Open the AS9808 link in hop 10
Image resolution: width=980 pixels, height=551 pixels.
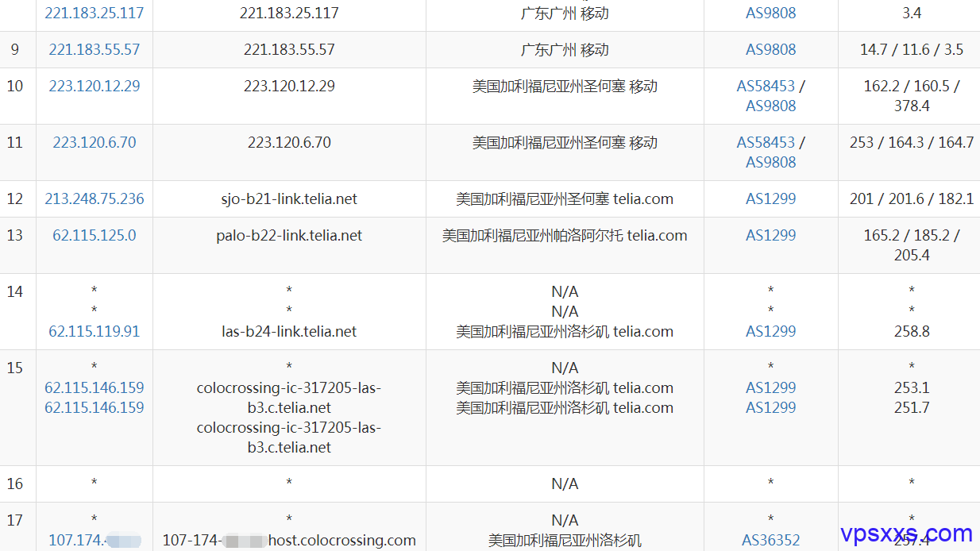pyautogui.click(x=770, y=106)
